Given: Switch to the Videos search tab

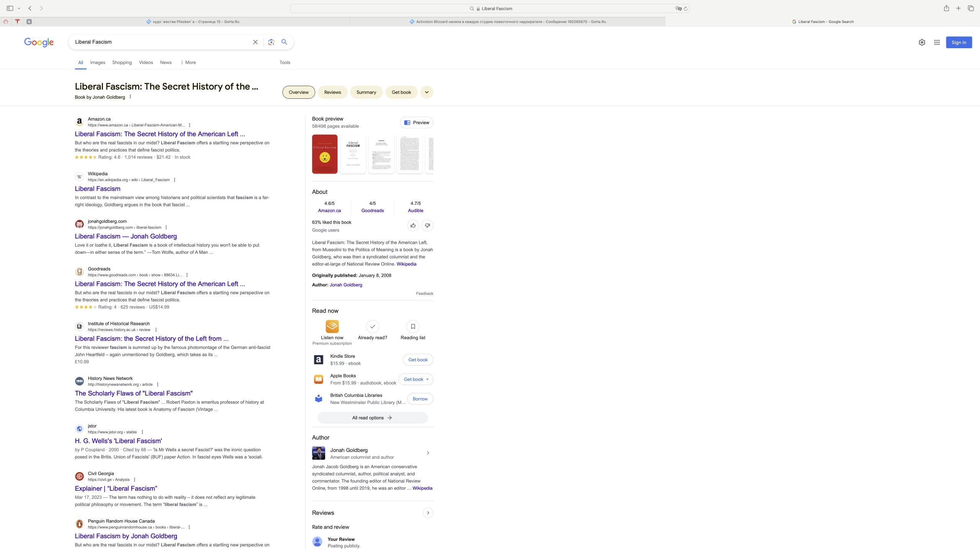Looking at the screenshot, I should (x=146, y=62).
